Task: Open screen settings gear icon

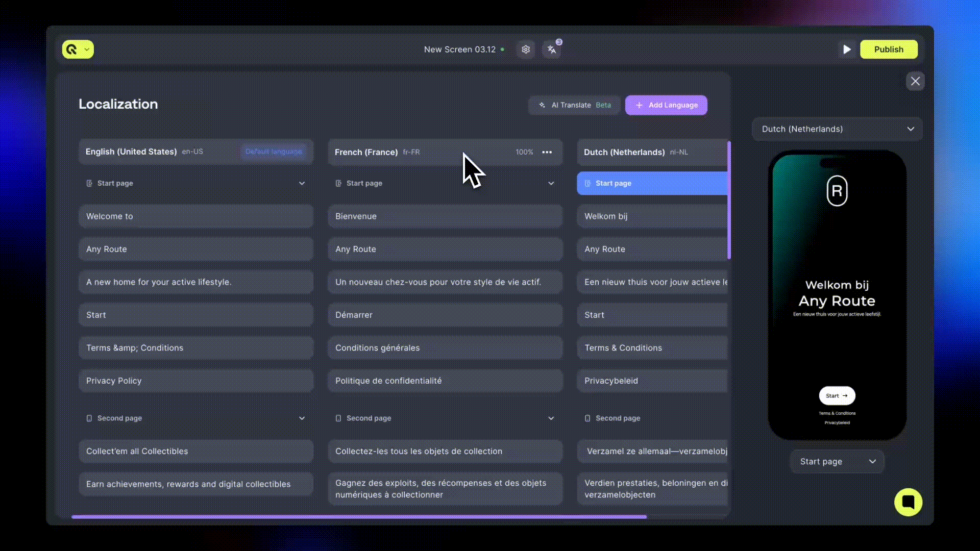Action: pos(526,49)
